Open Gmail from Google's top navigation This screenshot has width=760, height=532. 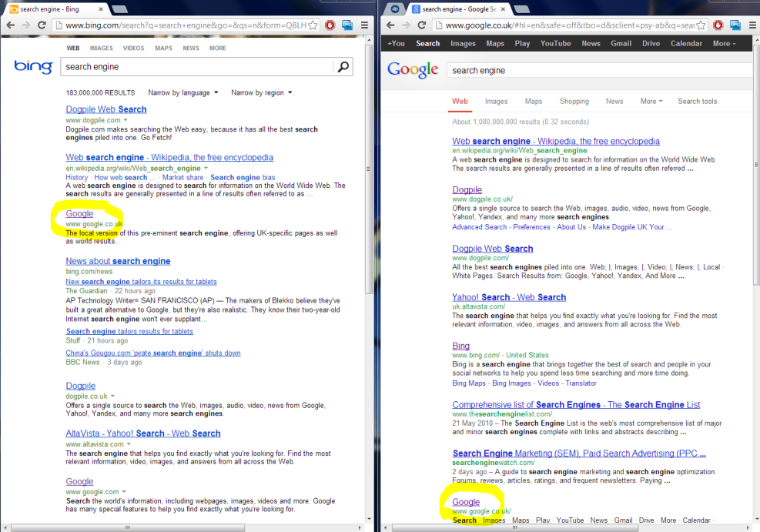coord(621,43)
